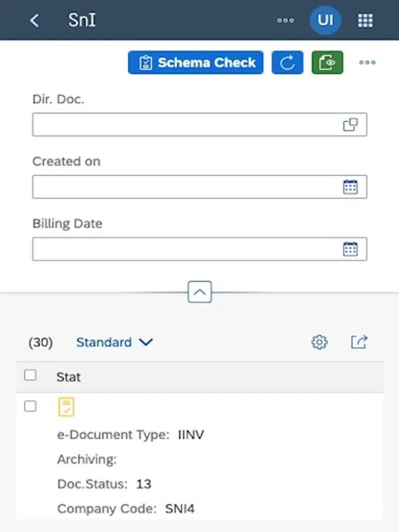Click the UI user avatar
Screen dimensions: 399x532
tap(325, 20)
